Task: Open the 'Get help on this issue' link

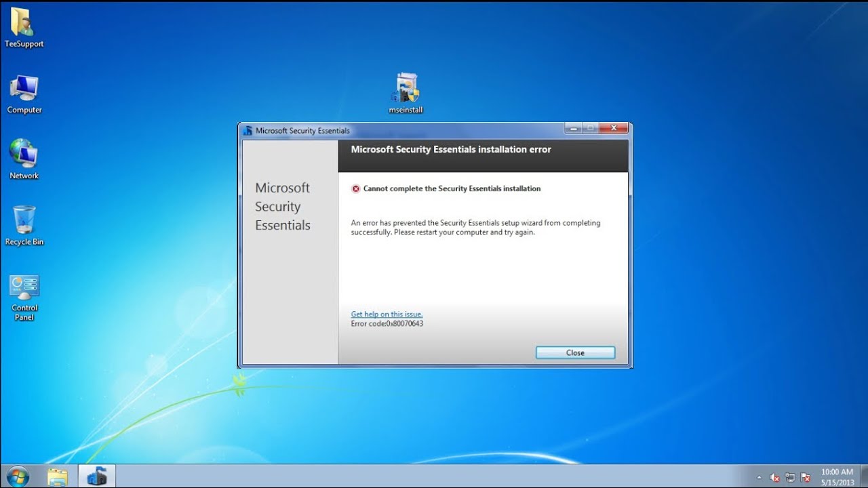Action: pyautogui.click(x=387, y=314)
